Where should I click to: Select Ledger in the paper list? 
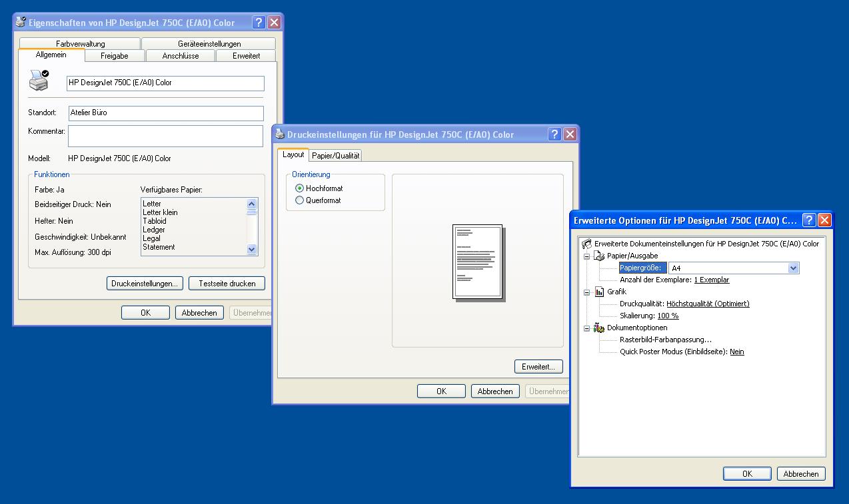(x=154, y=230)
